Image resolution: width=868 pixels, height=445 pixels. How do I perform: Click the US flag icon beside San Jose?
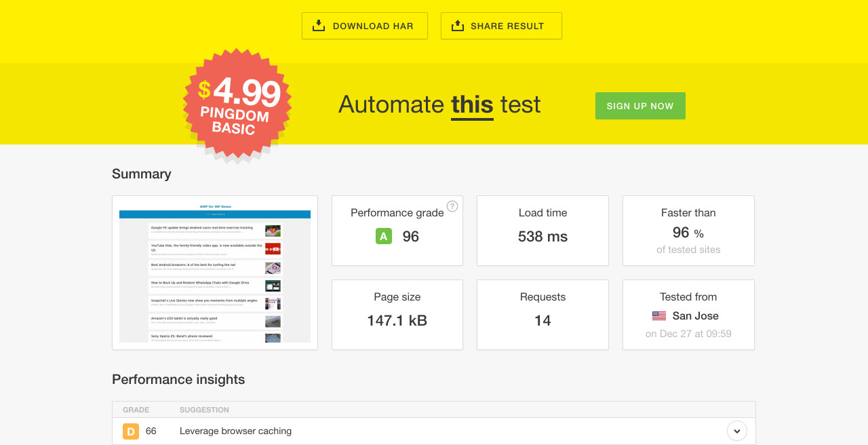point(659,316)
